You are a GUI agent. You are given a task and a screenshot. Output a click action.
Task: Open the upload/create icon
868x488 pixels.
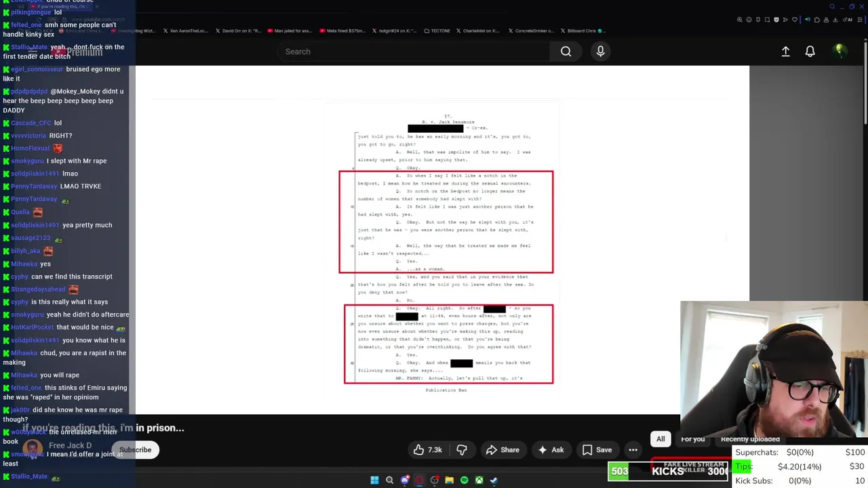click(x=785, y=52)
